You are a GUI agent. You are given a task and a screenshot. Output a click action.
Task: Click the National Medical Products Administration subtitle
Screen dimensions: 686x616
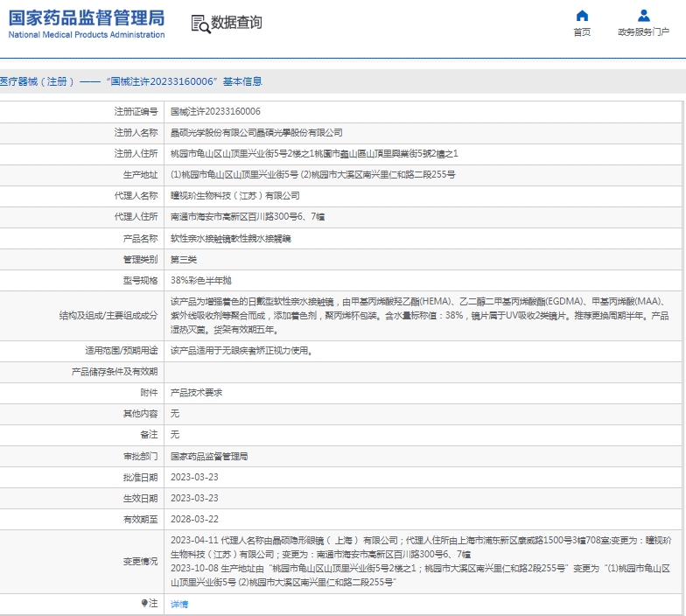point(87,35)
